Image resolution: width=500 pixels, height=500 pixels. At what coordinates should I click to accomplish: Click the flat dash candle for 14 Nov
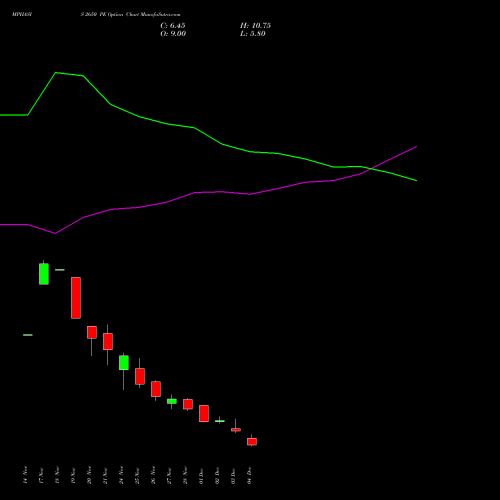pos(28,335)
